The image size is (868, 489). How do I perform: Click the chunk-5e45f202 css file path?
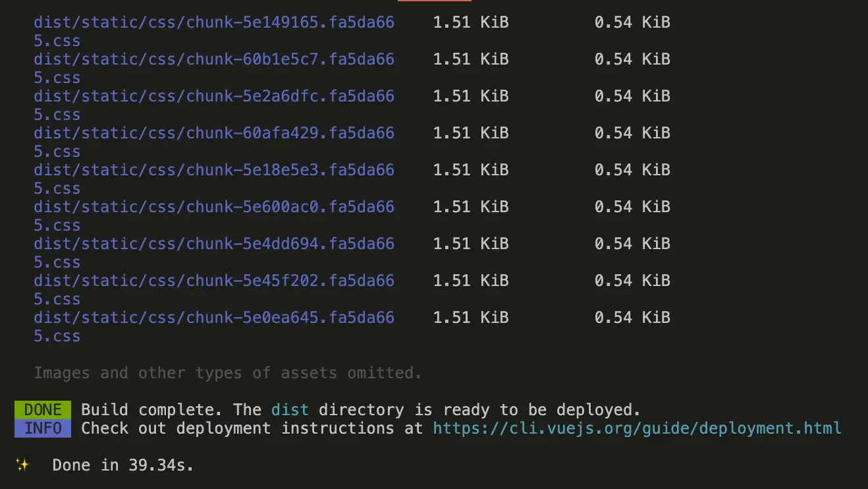214,280
